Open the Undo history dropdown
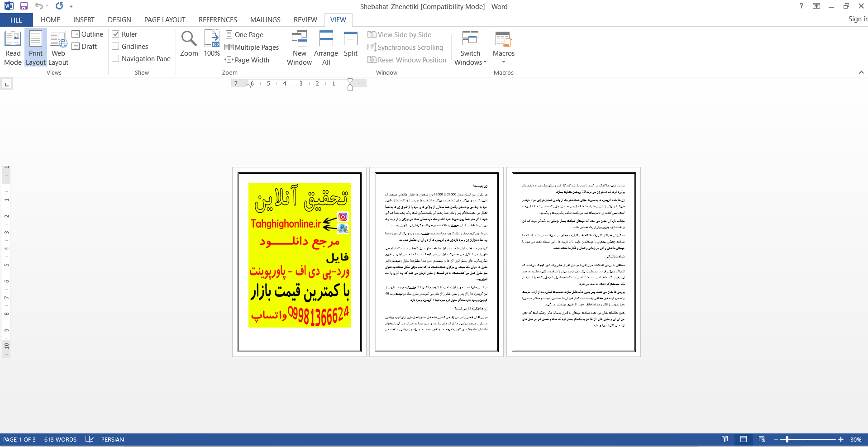This screenshot has height=447, width=868. (x=47, y=6)
